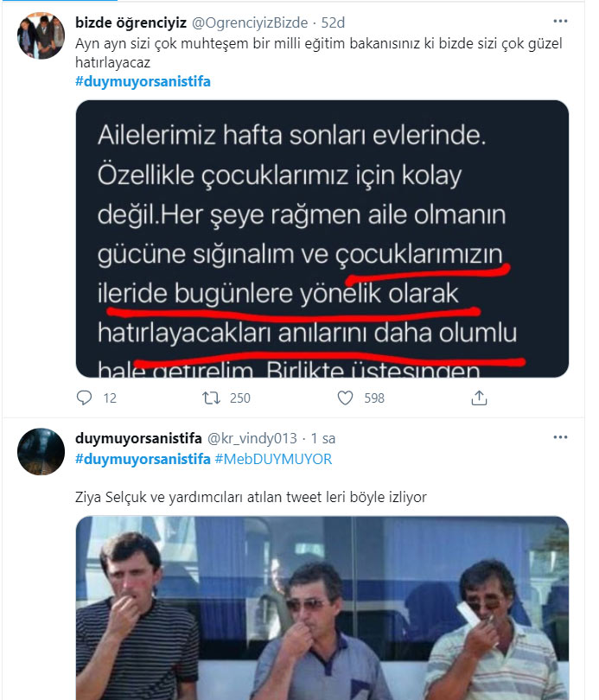Screen dimensions: 599x700
Task: Reply to the bizde öğrenciyiz tweet
Action: (x=85, y=398)
